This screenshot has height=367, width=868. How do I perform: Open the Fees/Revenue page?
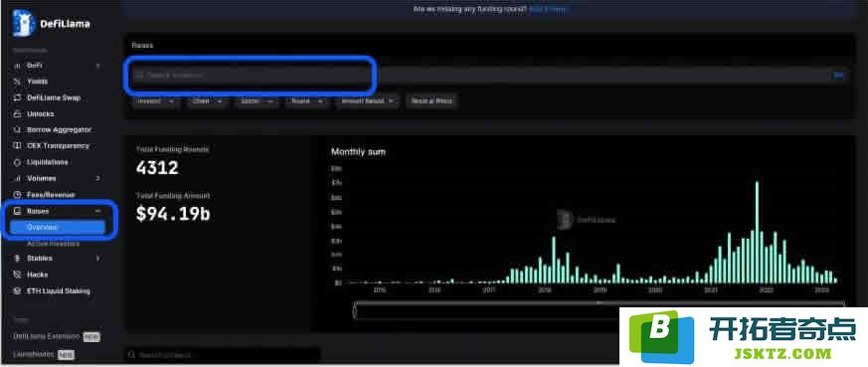[x=51, y=195]
